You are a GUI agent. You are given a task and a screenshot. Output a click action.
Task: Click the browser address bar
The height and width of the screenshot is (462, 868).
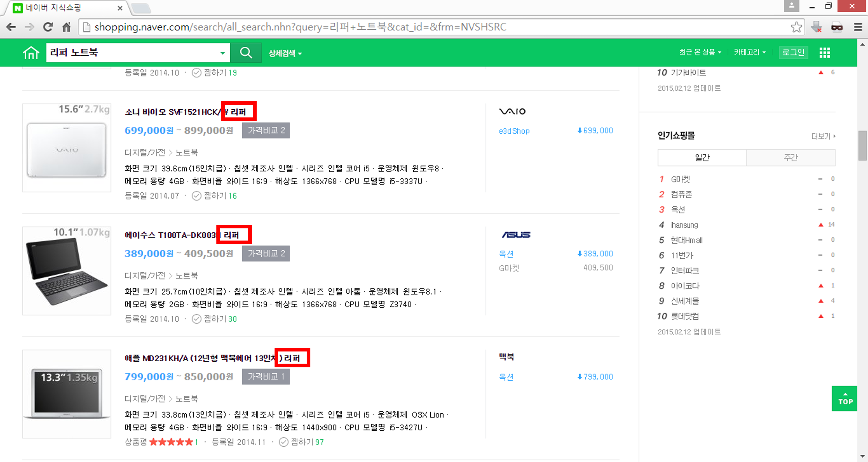(x=441, y=27)
